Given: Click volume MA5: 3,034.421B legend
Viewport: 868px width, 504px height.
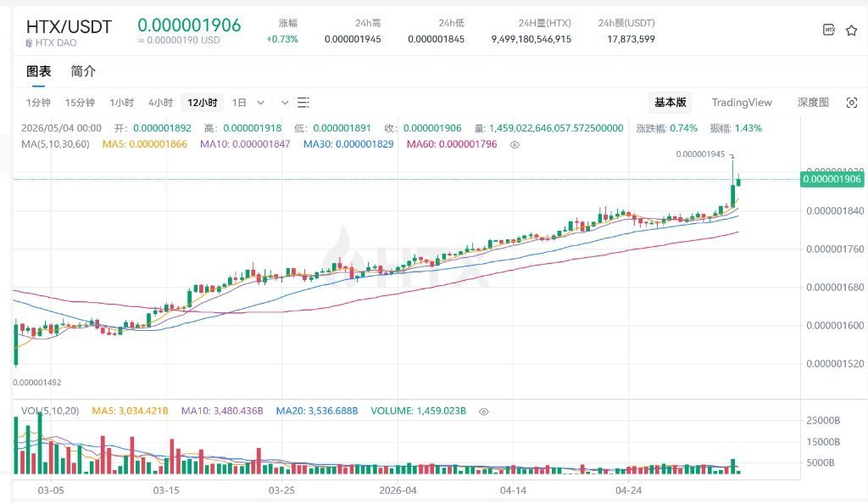Looking at the screenshot, I should (x=130, y=411).
